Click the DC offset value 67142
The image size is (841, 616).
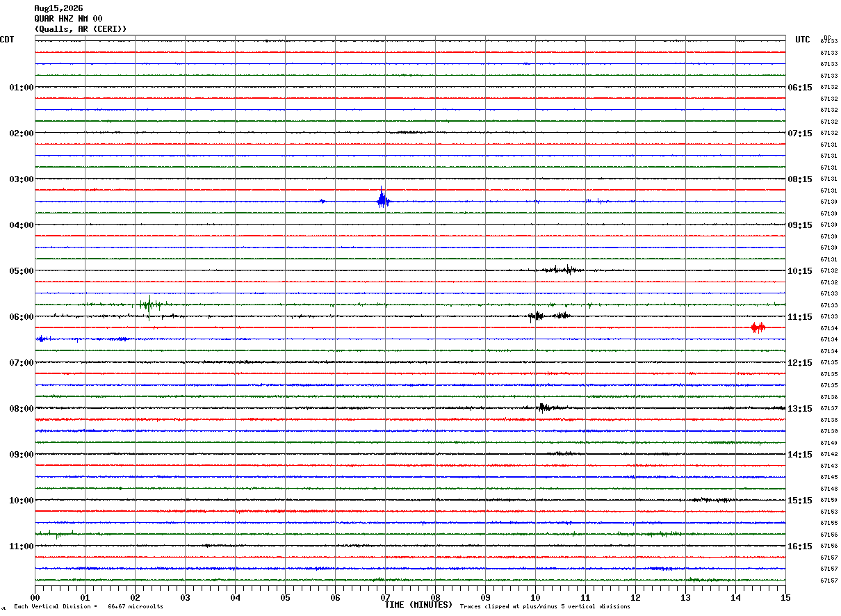(x=828, y=455)
